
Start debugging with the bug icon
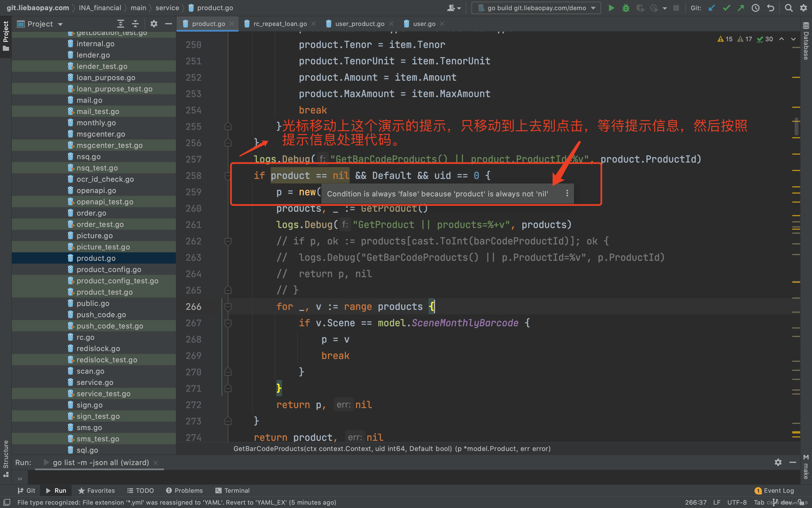point(626,8)
